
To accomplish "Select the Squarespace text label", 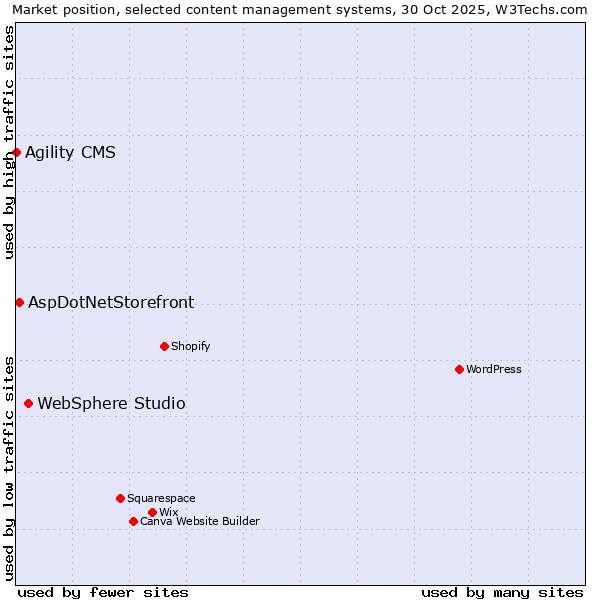I will point(161,498).
